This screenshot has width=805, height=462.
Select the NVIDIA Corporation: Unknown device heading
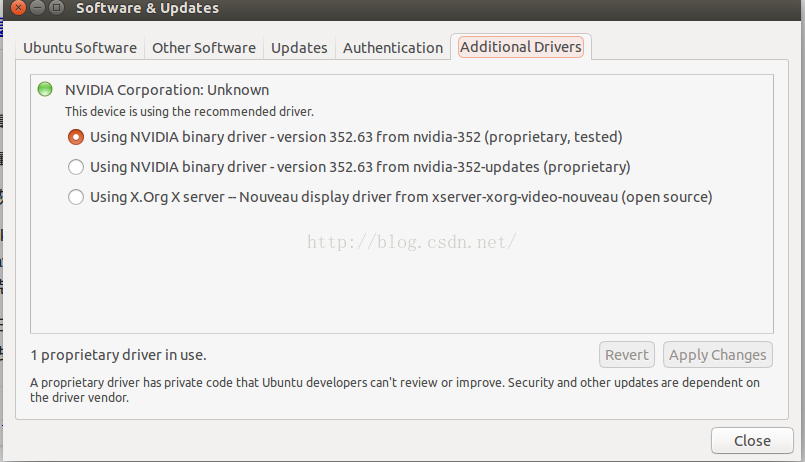[x=167, y=90]
